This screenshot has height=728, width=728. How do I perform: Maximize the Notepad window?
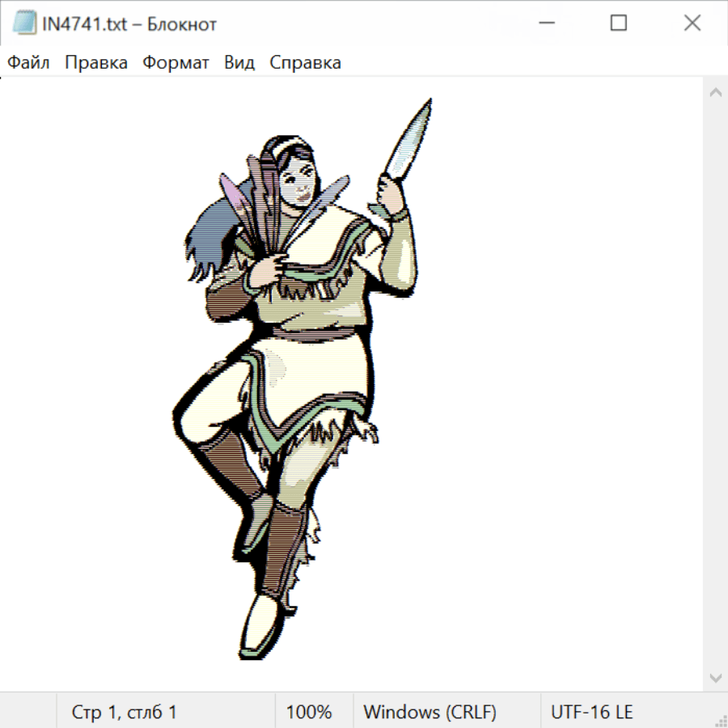click(x=619, y=24)
